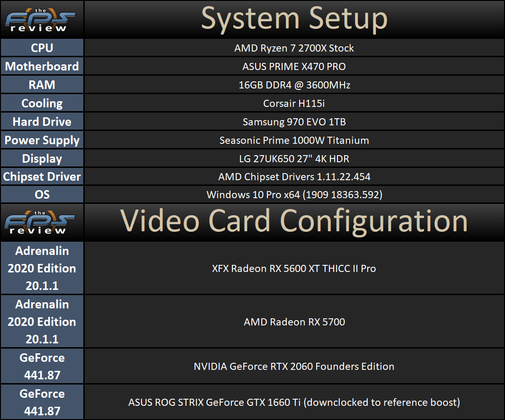Image resolution: width=505 pixels, height=420 pixels.
Task: Select 'Corsair H115i' value
Action: [x=294, y=103]
